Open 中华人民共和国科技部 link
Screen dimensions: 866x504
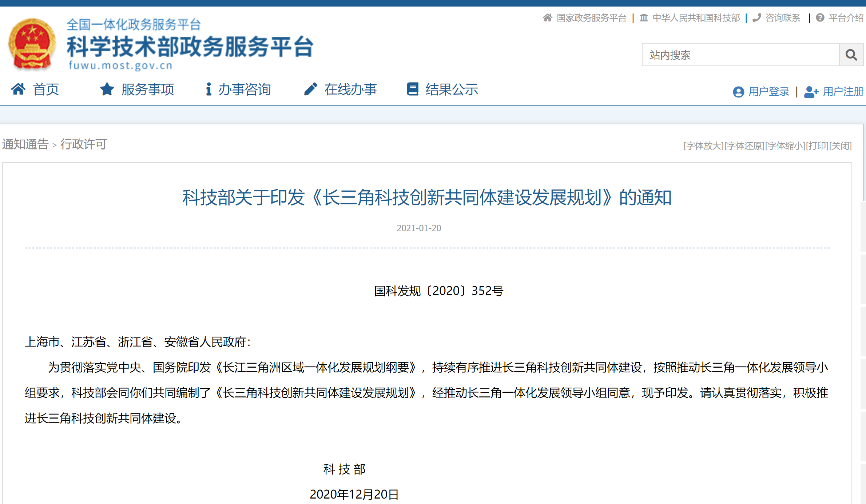click(696, 17)
